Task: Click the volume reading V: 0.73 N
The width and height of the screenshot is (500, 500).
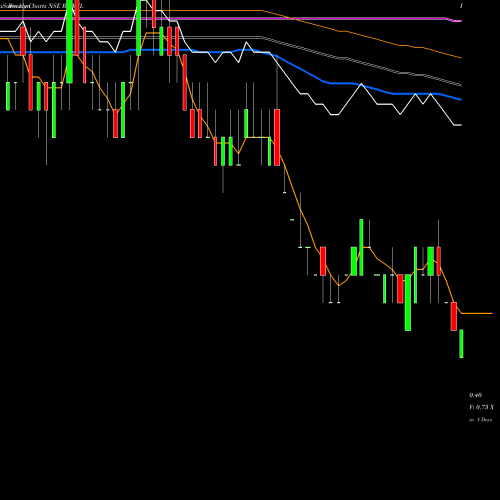Action: [481, 407]
